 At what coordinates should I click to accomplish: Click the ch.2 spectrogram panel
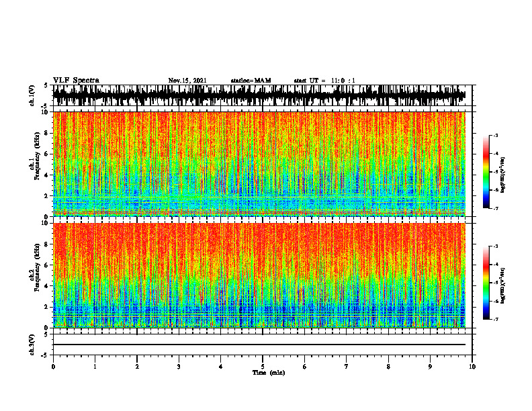259,275
